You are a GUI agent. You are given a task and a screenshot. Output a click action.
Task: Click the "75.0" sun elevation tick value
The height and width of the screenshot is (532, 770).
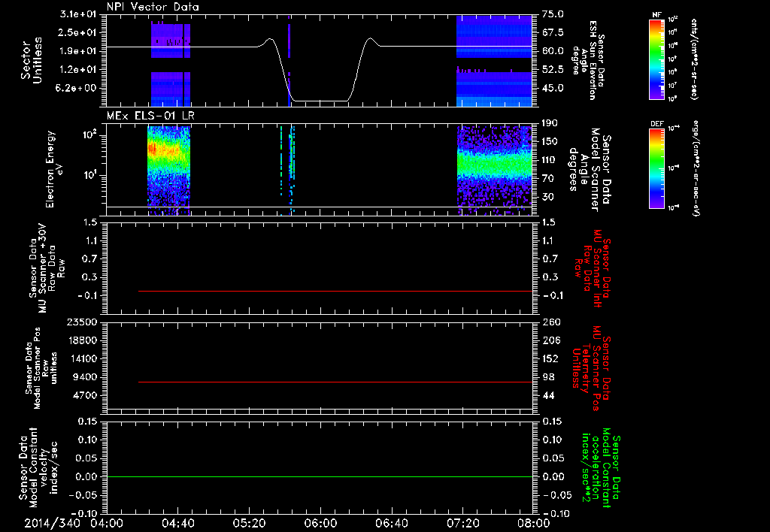[x=553, y=14]
